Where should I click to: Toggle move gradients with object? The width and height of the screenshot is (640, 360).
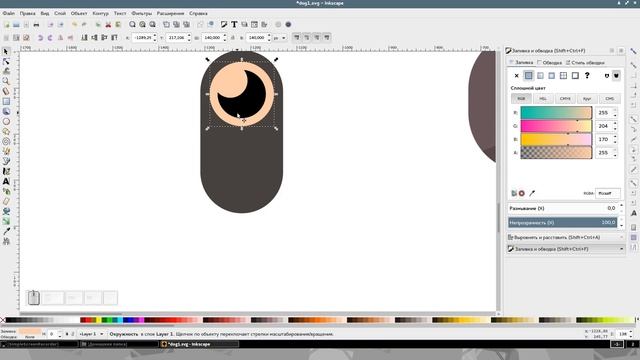pyautogui.click(x=317, y=38)
